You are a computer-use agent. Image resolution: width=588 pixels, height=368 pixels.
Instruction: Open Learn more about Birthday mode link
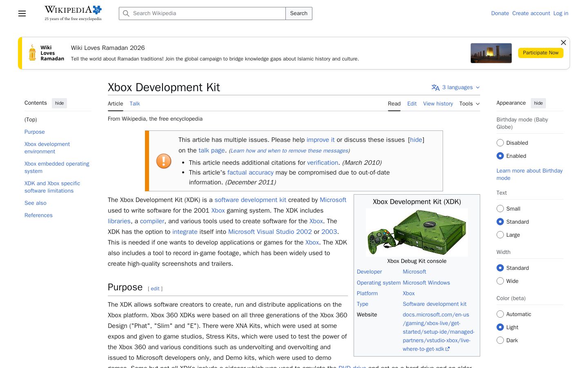click(x=530, y=175)
